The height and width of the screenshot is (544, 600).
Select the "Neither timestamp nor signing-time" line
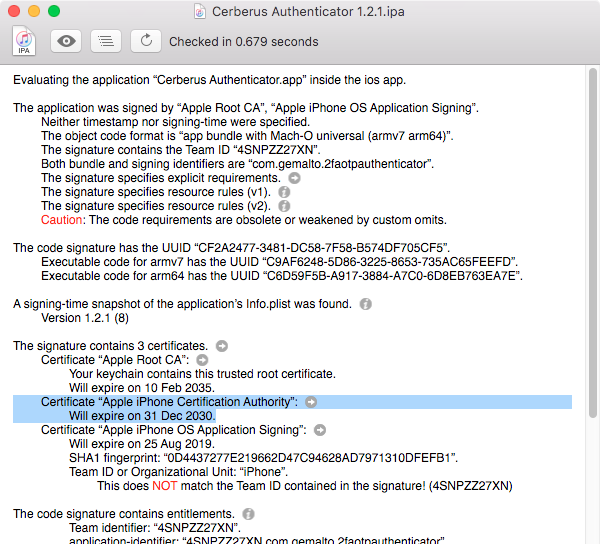pyautogui.click(x=175, y=122)
